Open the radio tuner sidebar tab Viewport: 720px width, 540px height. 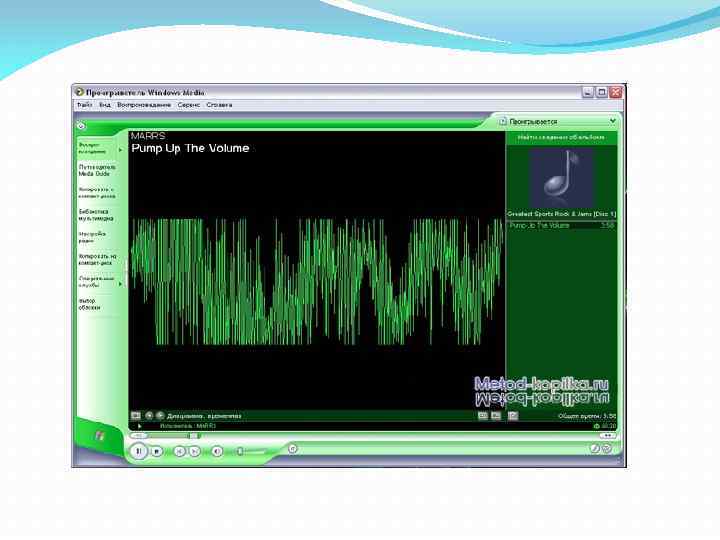(92, 237)
